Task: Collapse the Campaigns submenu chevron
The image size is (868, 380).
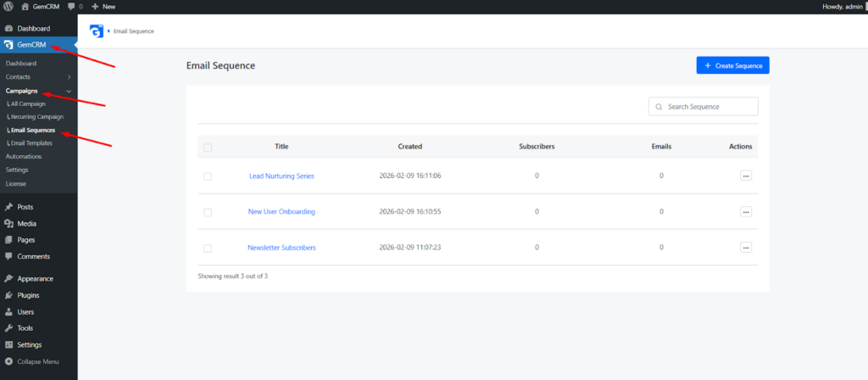Action: (69, 91)
